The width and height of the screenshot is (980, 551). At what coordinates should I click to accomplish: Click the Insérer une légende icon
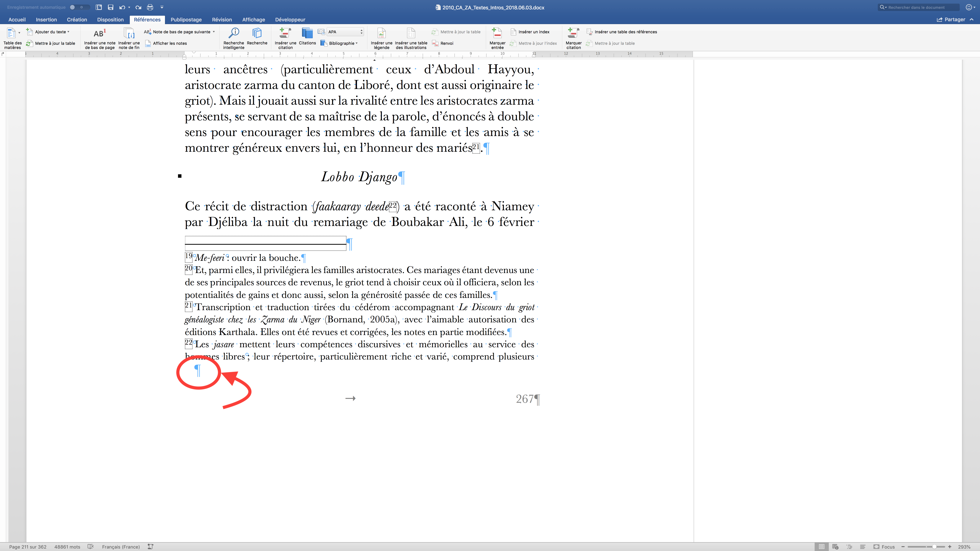click(381, 33)
